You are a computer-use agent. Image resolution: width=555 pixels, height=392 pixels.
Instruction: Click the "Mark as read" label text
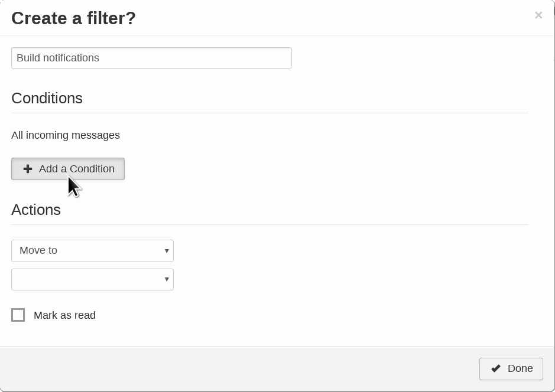[x=64, y=315]
